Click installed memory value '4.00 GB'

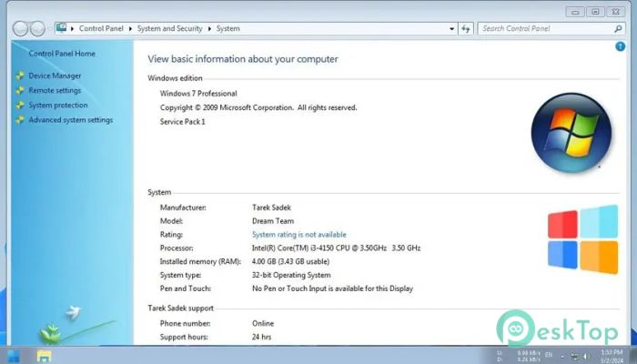pyautogui.click(x=290, y=262)
